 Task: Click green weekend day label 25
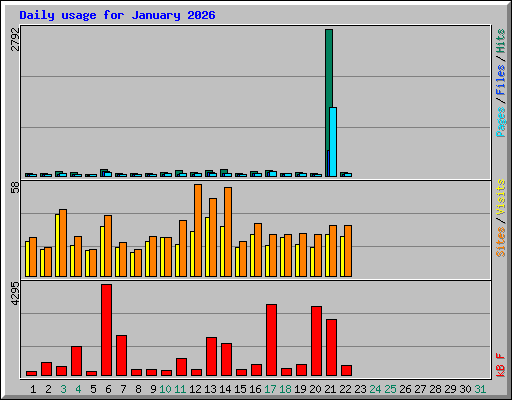pos(390,389)
